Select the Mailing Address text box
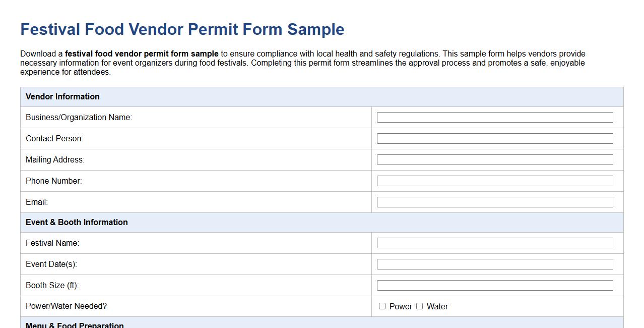The height and width of the screenshot is (328, 644). click(494, 159)
